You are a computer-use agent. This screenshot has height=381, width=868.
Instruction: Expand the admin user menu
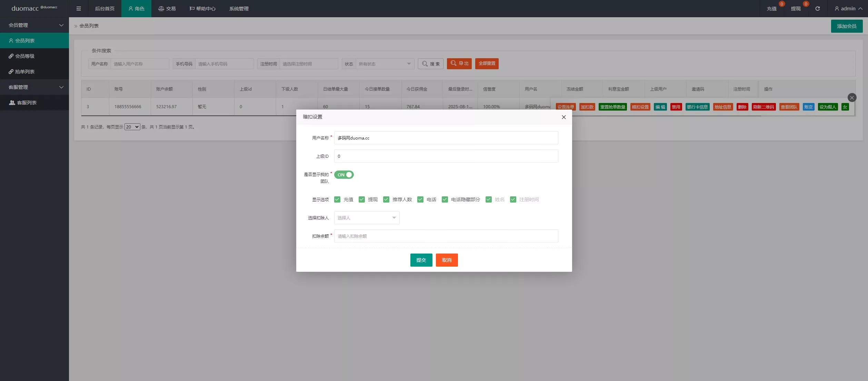click(848, 9)
